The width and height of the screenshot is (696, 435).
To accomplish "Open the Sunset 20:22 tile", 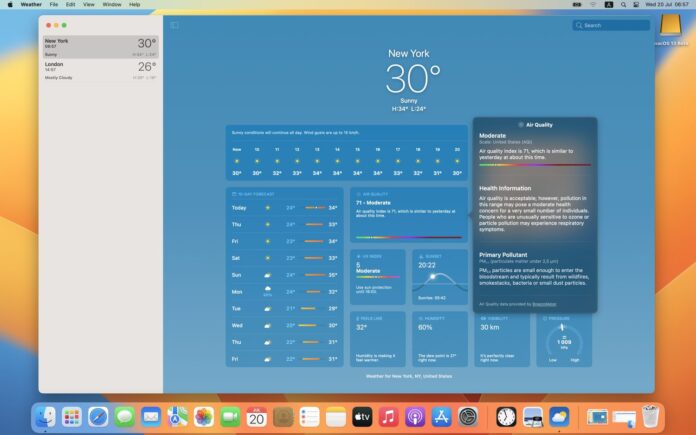I will (440, 277).
